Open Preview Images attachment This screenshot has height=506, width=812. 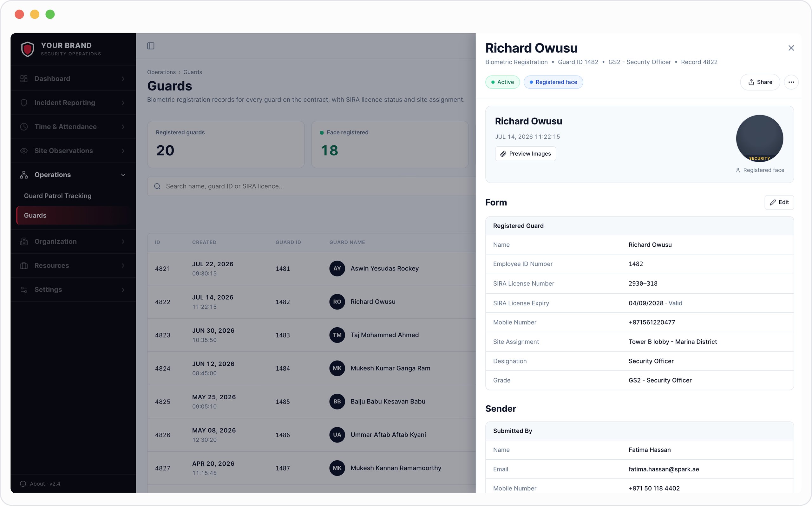coord(525,154)
